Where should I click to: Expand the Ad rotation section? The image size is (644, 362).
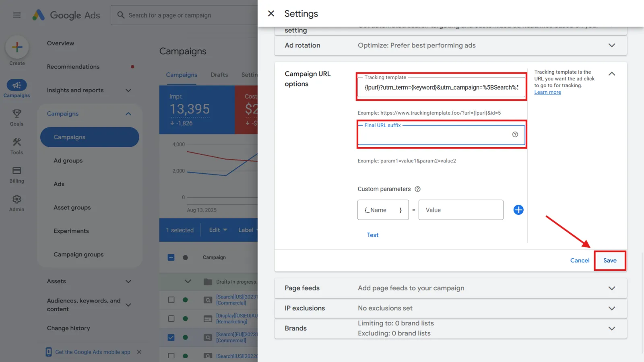[x=611, y=45]
